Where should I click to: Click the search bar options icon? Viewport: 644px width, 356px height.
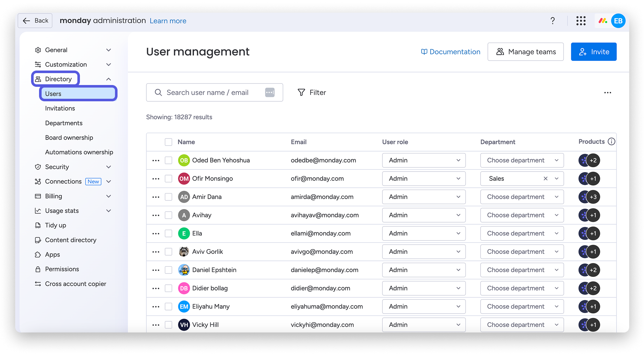(x=270, y=93)
